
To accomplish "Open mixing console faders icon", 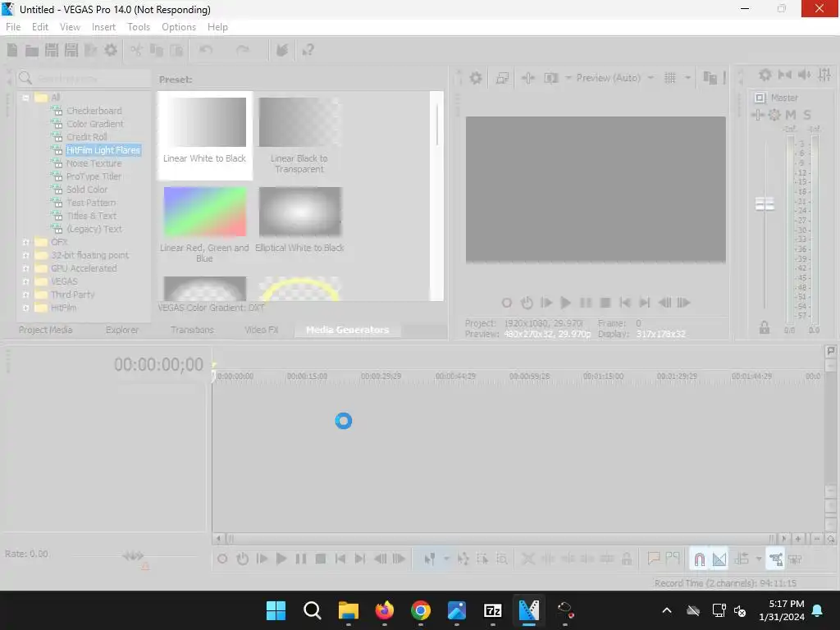I will (x=825, y=75).
